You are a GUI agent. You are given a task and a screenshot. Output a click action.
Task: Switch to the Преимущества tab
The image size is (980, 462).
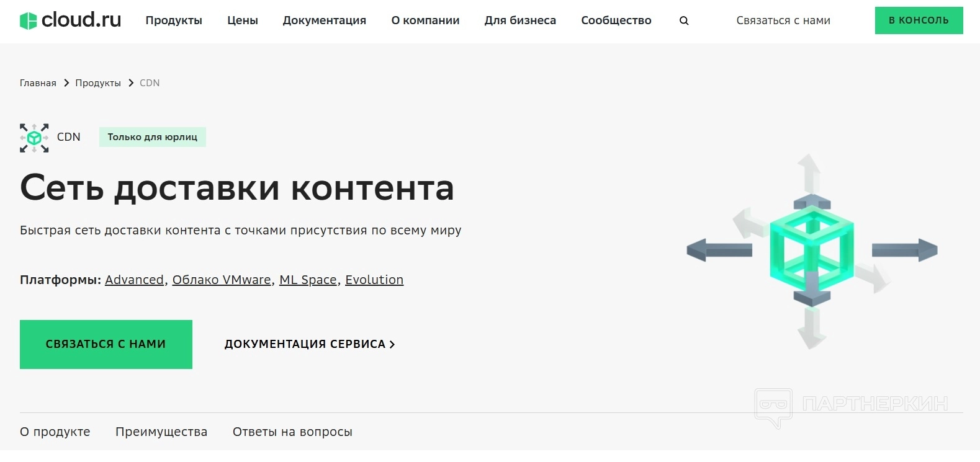(x=161, y=432)
